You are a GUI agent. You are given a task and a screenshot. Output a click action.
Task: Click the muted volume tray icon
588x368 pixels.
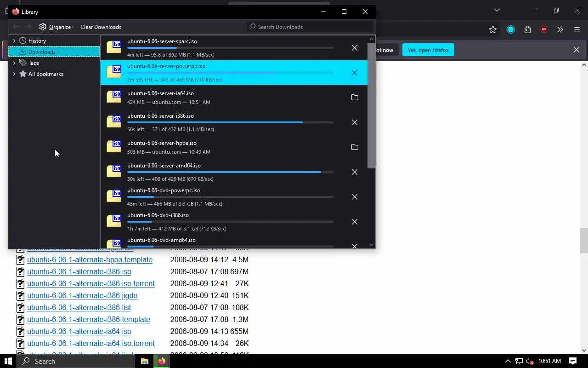click(x=530, y=361)
